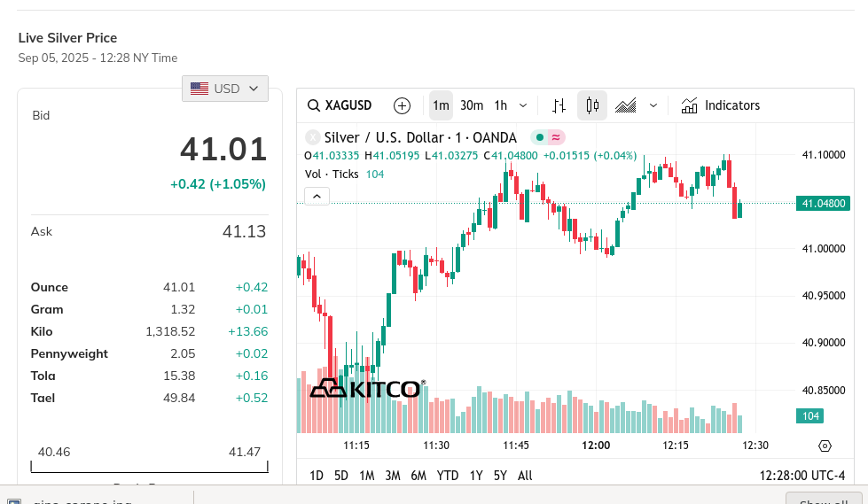Select the 1M date range
This screenshot has height=504, width=868.
(366, 476)
